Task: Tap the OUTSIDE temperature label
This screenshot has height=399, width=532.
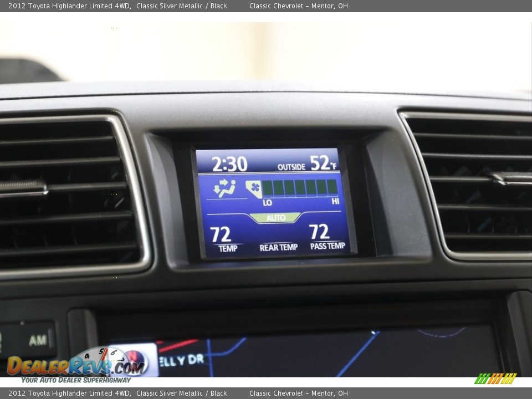Action: [x=291, y=167]
